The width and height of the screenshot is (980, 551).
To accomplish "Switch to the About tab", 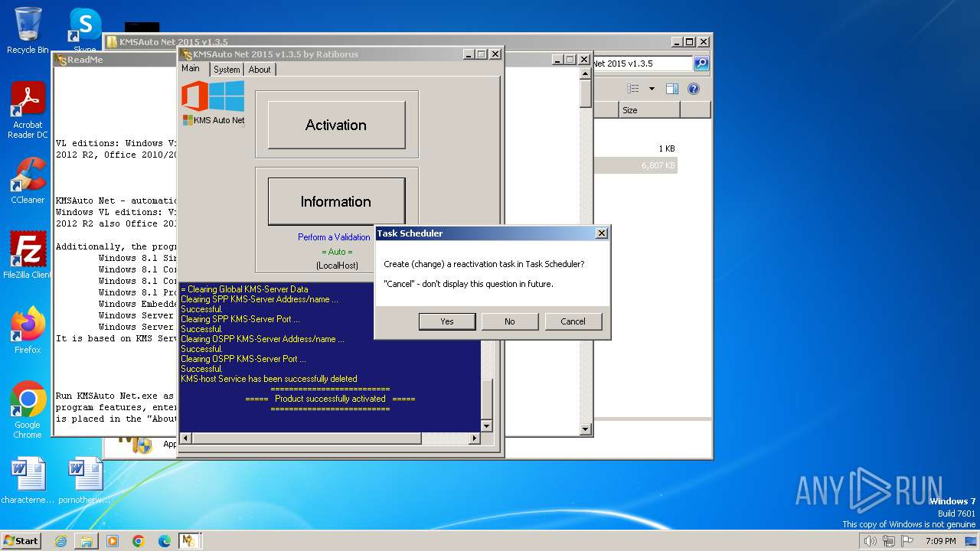I will point(260,70).
